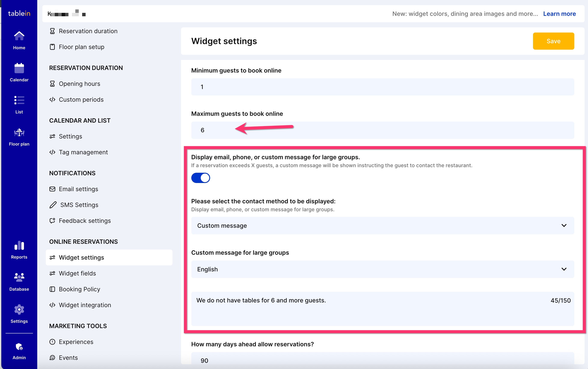This screenshot has height=369, width=588.
Task: Select Widget settings menu item
Action: pos(109,257)
